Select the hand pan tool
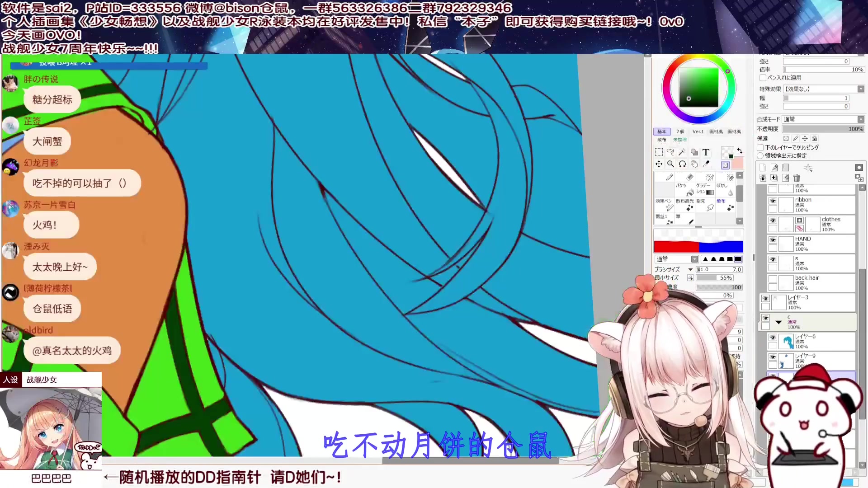This screenshot has width=868, height=488. (694, 164)
